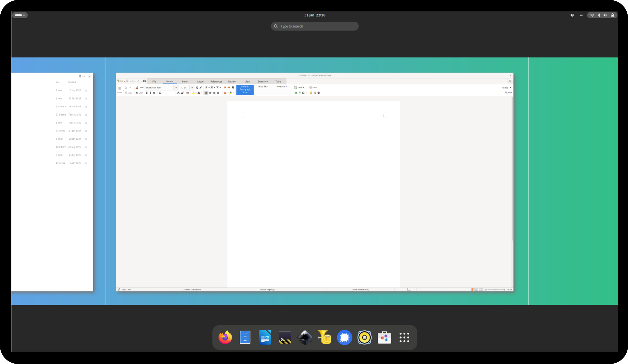Insert comment using yellow note icon
628x364 pixels.
point(311,93)
